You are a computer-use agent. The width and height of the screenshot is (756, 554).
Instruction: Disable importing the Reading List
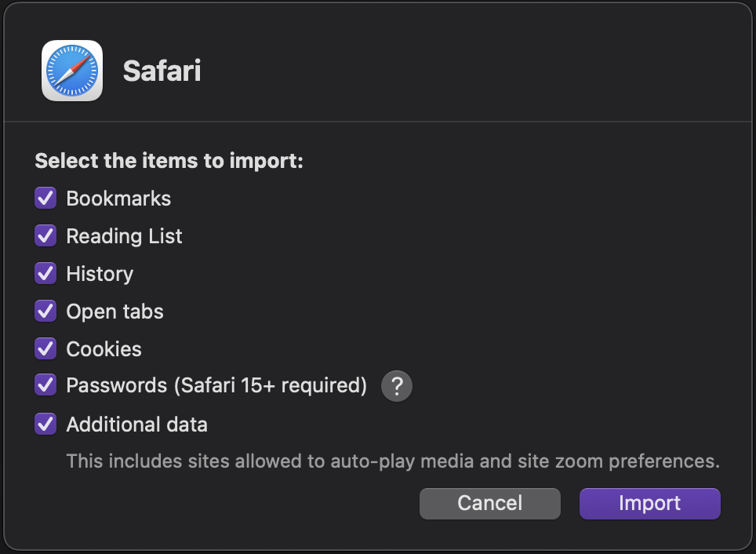tap(45, 235)
